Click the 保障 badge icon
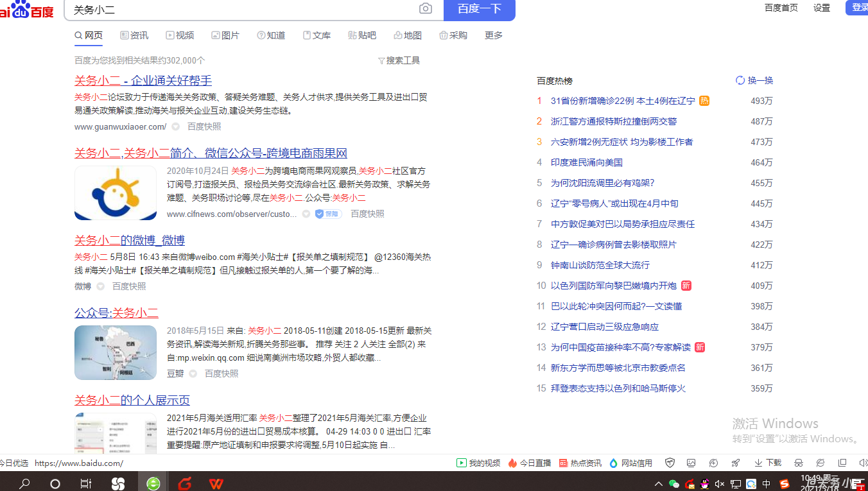The image size is (868, 491). [x=328, y=214]
